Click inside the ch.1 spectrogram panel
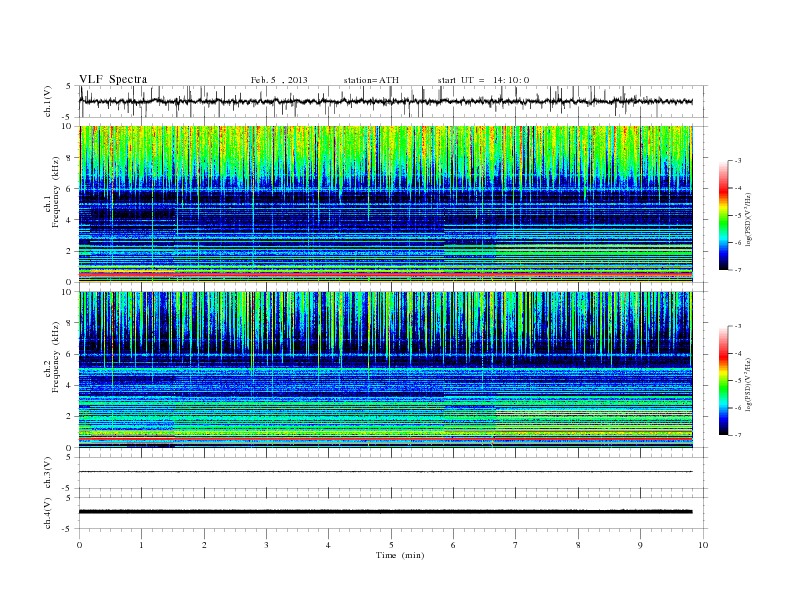The width and height of the screenshot is (792, 612). click(385, 204)
